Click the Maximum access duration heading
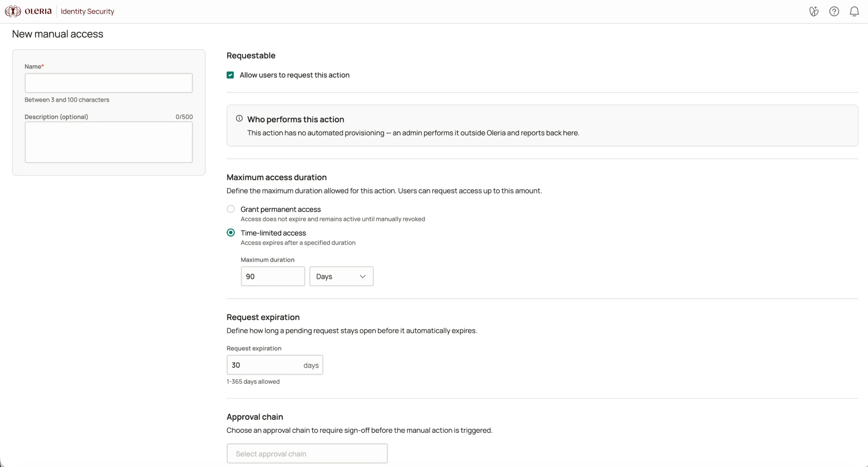 pyautogui.click(x=276, y=177)
